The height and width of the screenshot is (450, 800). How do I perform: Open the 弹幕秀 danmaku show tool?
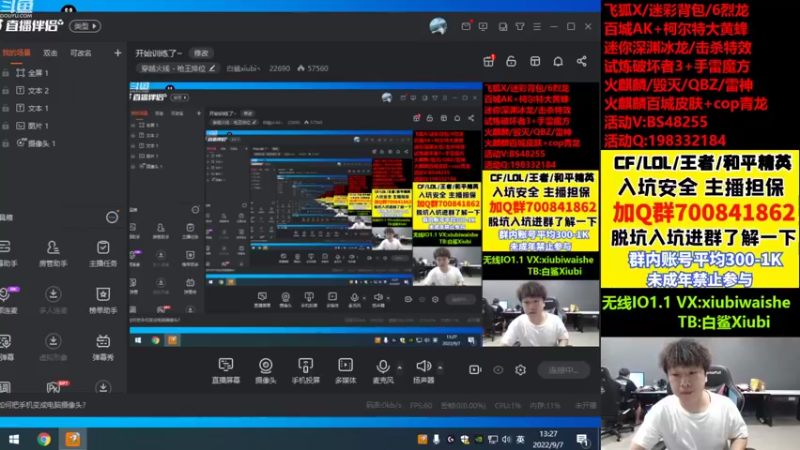point(103,347)
